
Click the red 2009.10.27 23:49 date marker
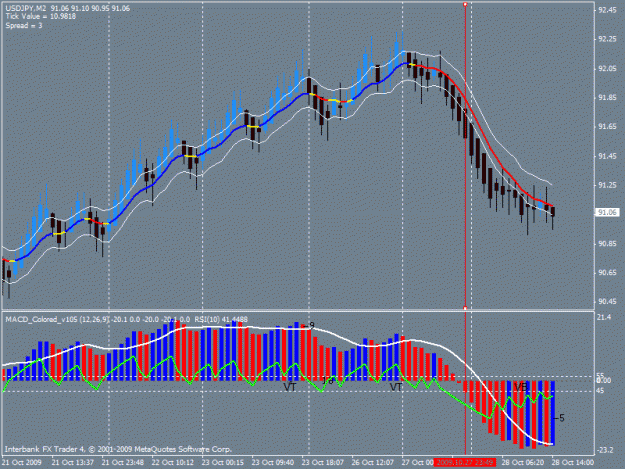click(x=465, y=462)
